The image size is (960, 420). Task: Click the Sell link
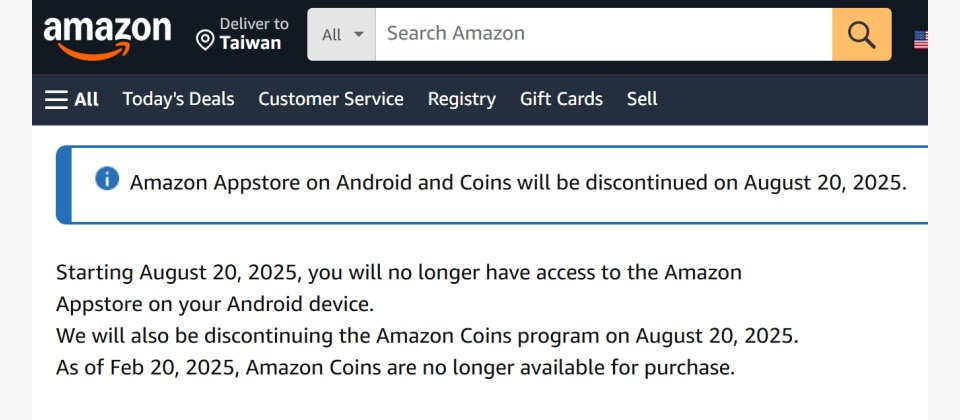tap(642, 99)
